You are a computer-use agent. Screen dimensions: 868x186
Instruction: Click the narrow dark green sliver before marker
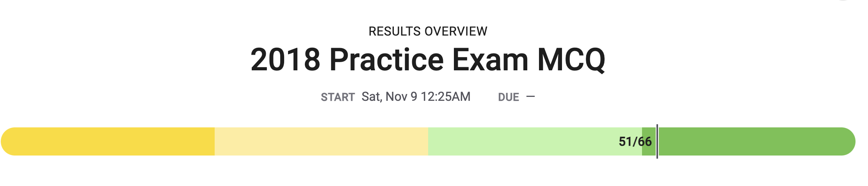point(649,141)
